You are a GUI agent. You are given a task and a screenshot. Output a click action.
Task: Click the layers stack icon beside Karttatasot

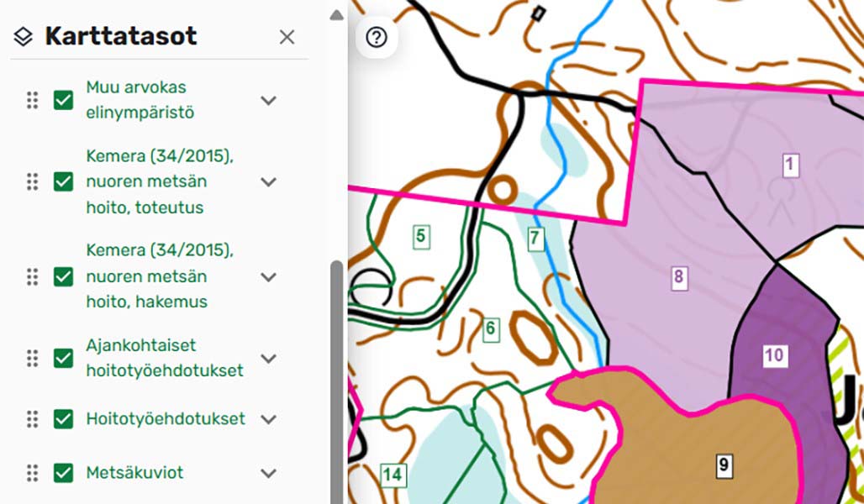click(x=24, y=37)
